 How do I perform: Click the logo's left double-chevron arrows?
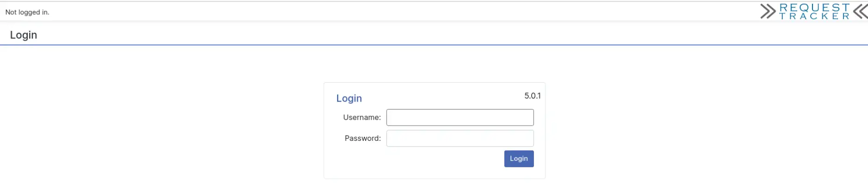(x=768, y=12)
